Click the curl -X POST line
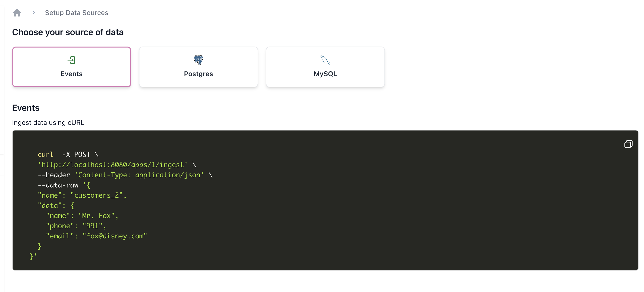 click(x=68, y=154)
